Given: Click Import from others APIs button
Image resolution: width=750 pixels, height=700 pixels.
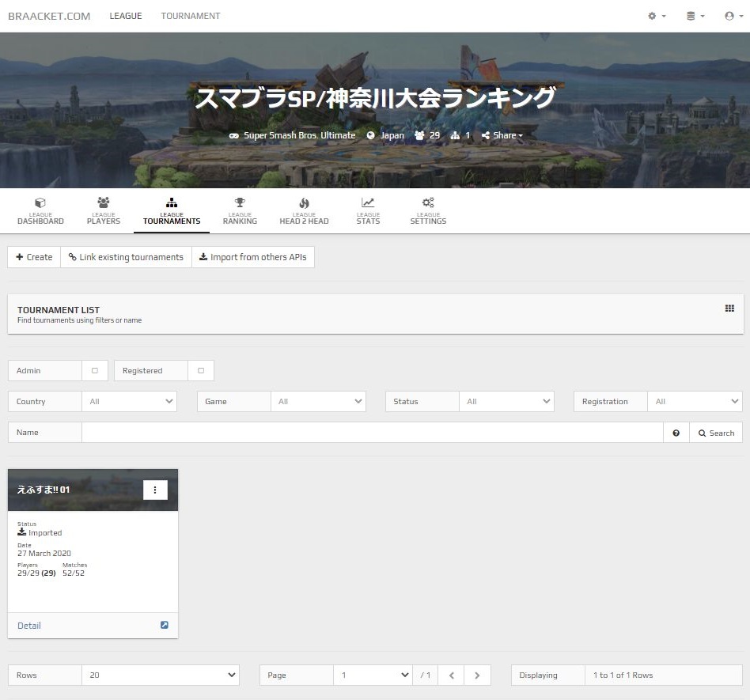Looking at the screenshot, I should 253,257.
